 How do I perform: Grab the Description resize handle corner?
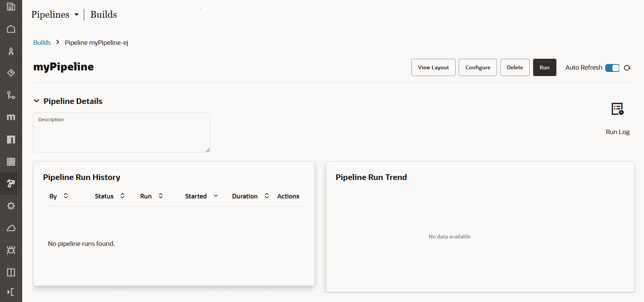pos(208,150)
